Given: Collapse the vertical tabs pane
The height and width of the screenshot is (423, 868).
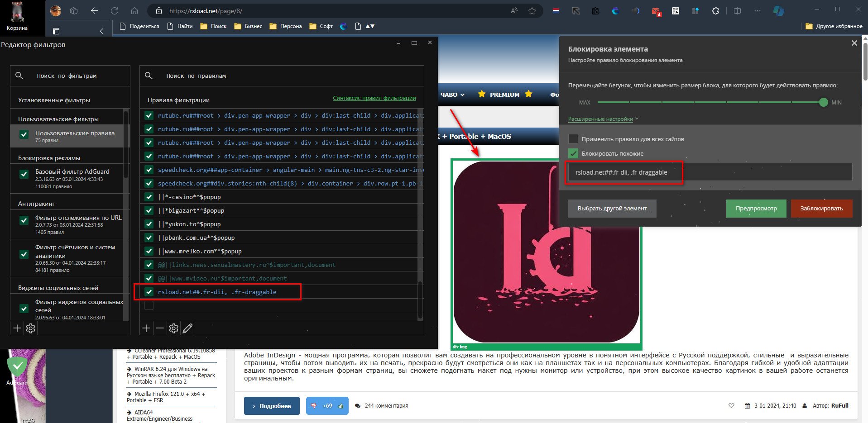Looking at the screenshot, I should (101, 31).
